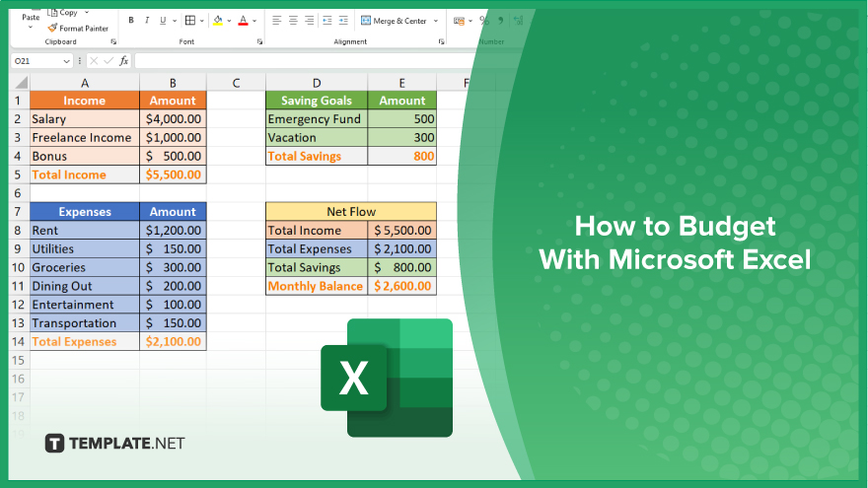Click accounting number format icon
This screenshot has width=868, height=488.
[459, 21]
